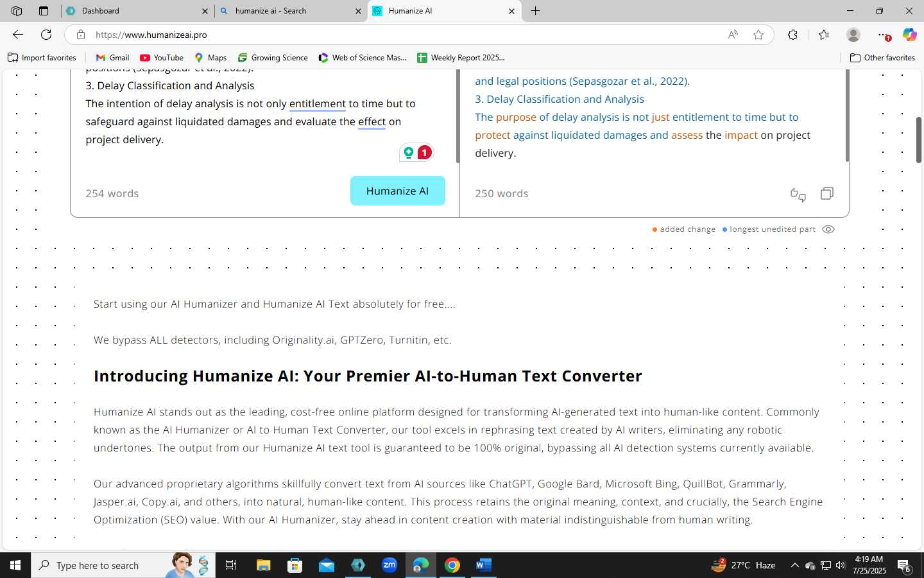Open browser Extensions puzzle icon

click(x=793, y=35)
